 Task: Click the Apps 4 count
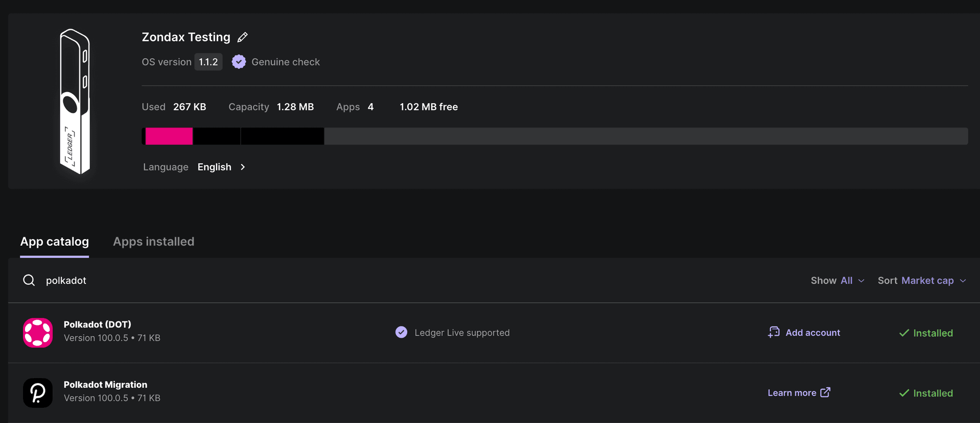click(x=371, y=107)
